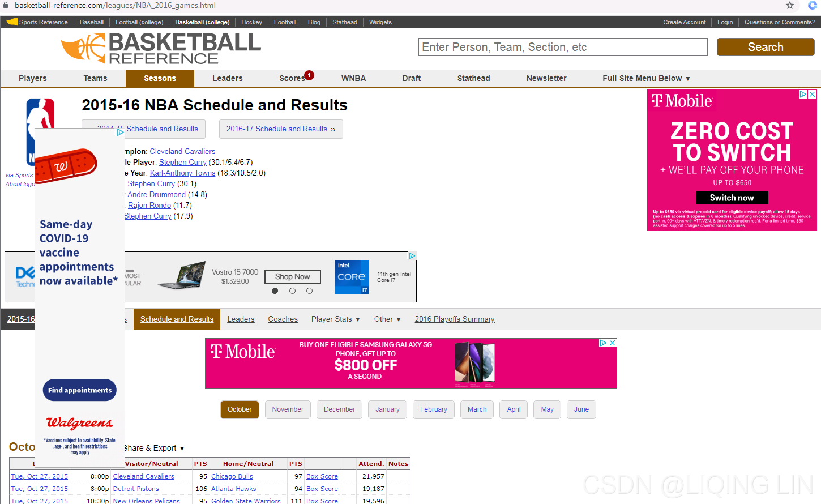Go to 2016-17 Schedule and Results
The image size is (821, 504).
(x=281, y=129)
